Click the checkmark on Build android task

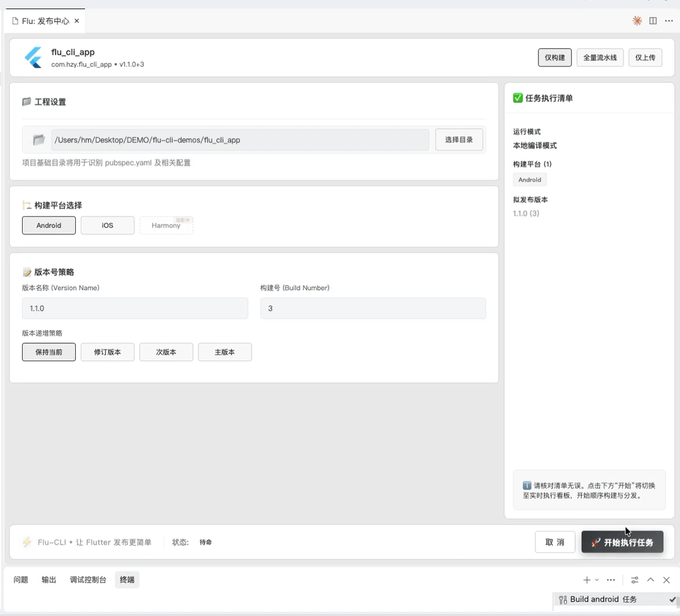coord(672,600)
